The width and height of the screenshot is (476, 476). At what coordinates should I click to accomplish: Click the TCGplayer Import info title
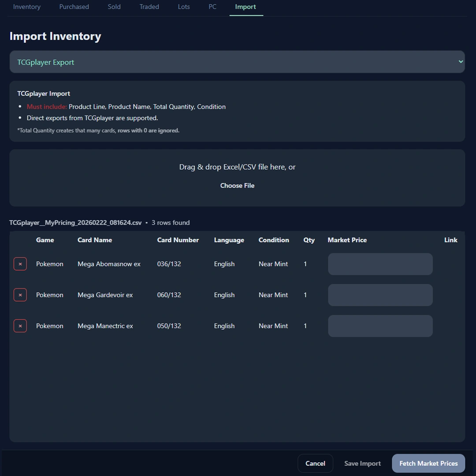point(43,93)
